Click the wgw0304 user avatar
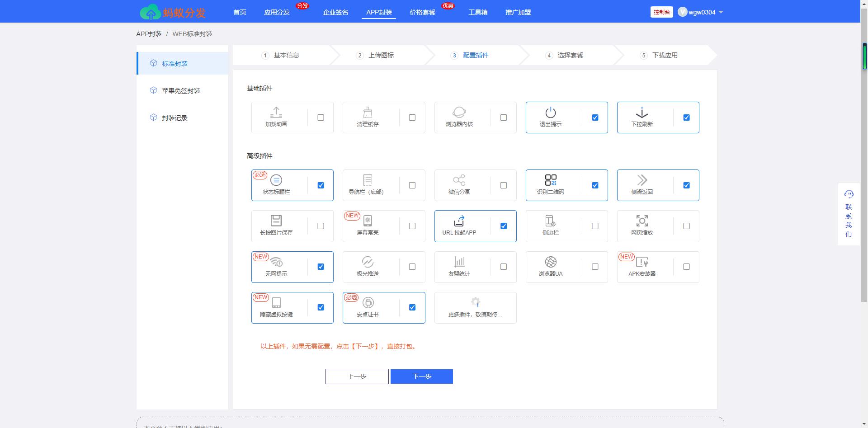The width and height of the screenshot is (868, 428). 682,12
